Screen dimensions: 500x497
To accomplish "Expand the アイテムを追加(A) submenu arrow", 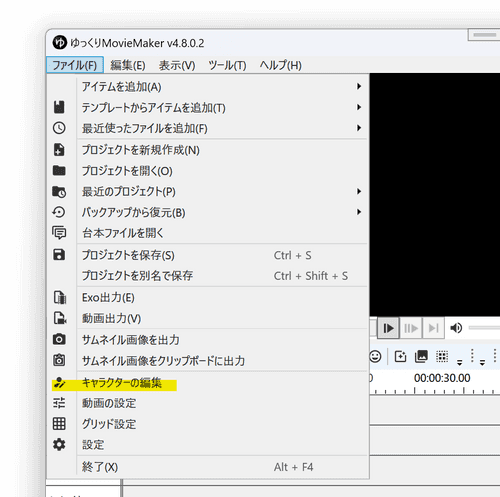I will (359, 86).
